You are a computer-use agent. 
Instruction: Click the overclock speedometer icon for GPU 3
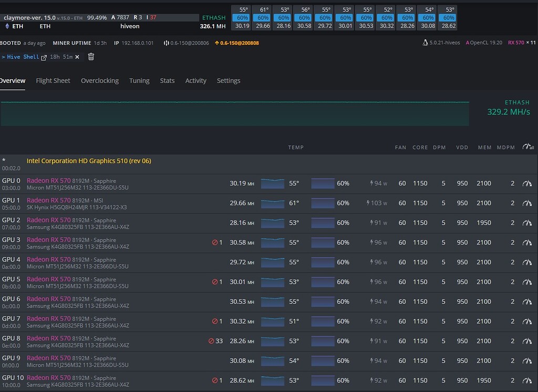526,242
